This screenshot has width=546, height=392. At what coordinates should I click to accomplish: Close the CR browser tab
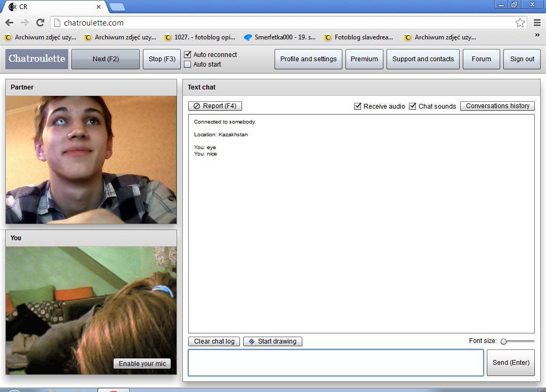(x=99, y=6)
